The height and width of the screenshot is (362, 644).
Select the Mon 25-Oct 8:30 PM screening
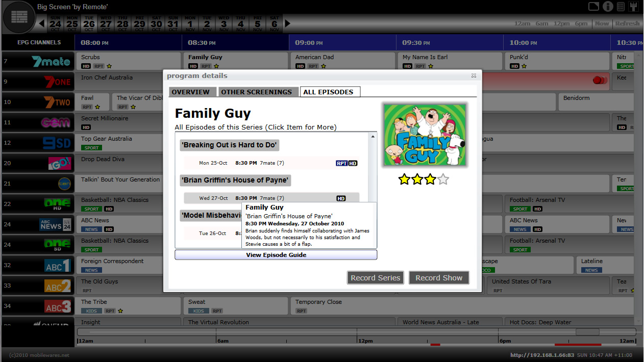point(271,163)
